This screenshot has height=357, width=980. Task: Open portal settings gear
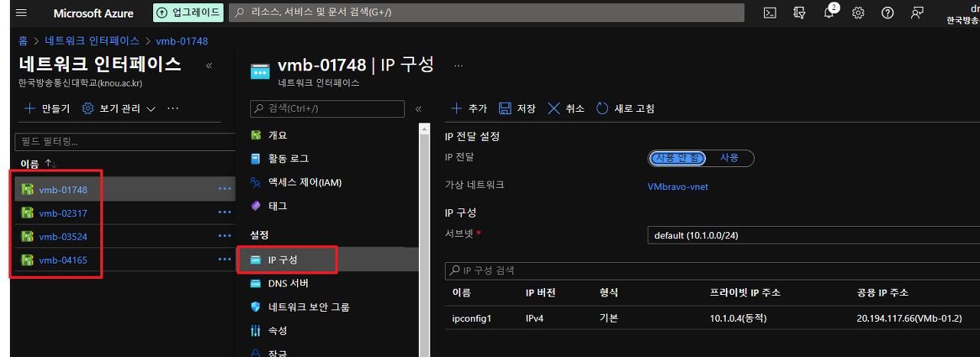tap(858, 13)
